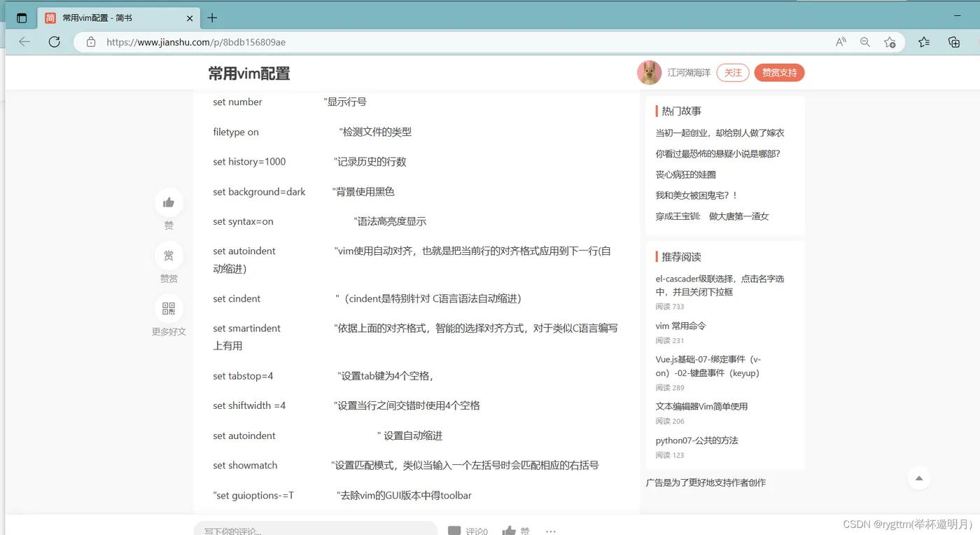
Task: Open story 当初一起创业，却给别人做了嫁衣
Action: (x=720, y=133)
